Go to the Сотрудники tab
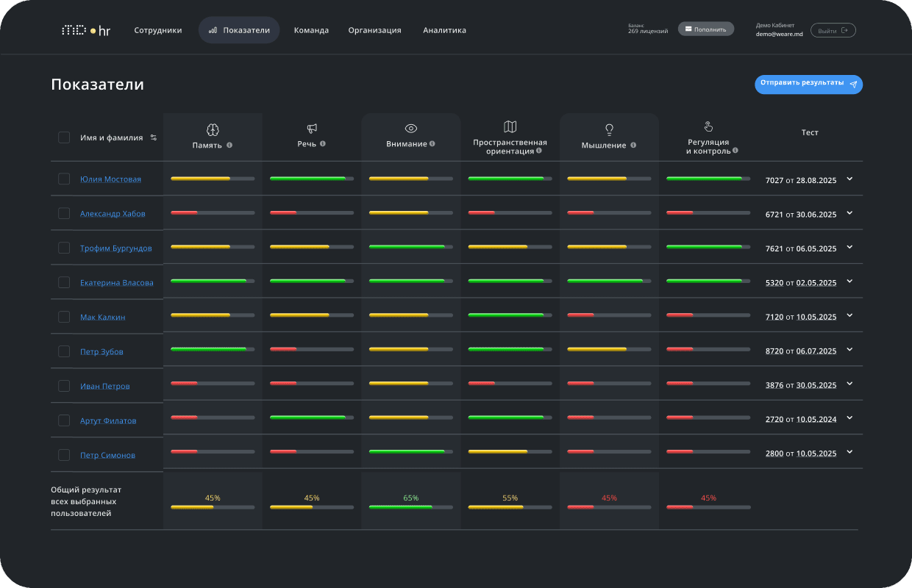 click(158, 30)
